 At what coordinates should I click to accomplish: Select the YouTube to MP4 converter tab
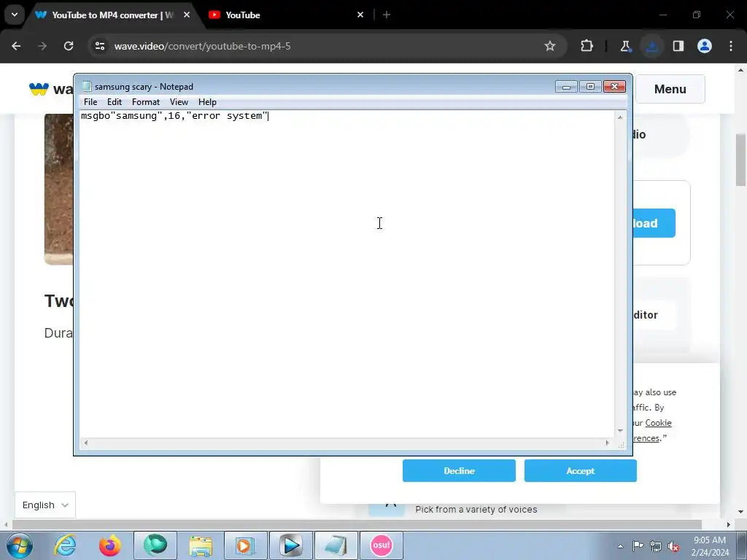tap(112, 15)
